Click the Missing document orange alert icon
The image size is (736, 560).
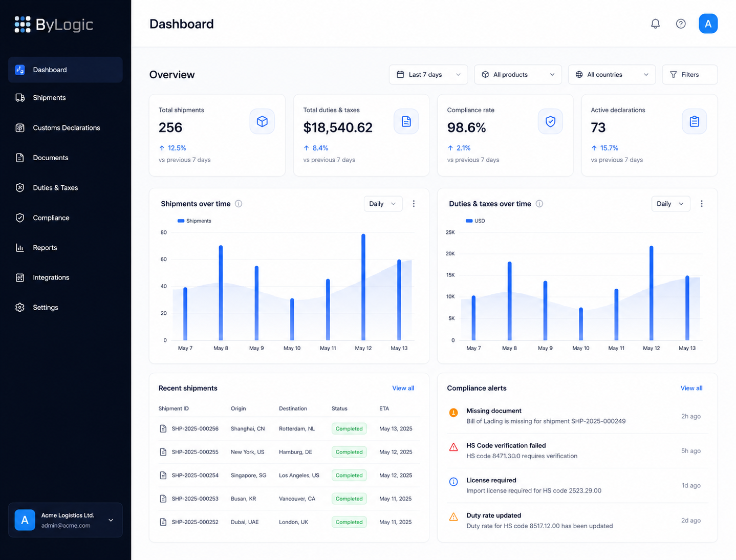453,413
